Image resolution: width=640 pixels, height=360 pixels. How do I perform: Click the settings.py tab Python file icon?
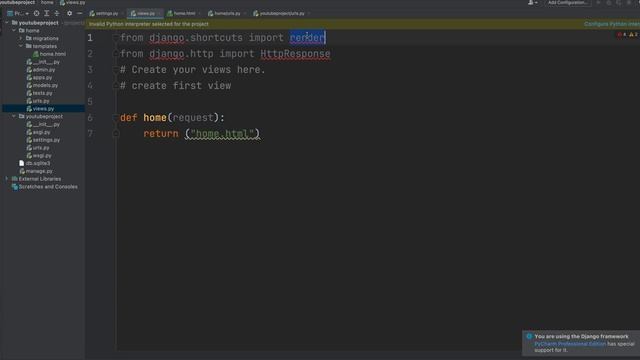[x=92, y=13]
